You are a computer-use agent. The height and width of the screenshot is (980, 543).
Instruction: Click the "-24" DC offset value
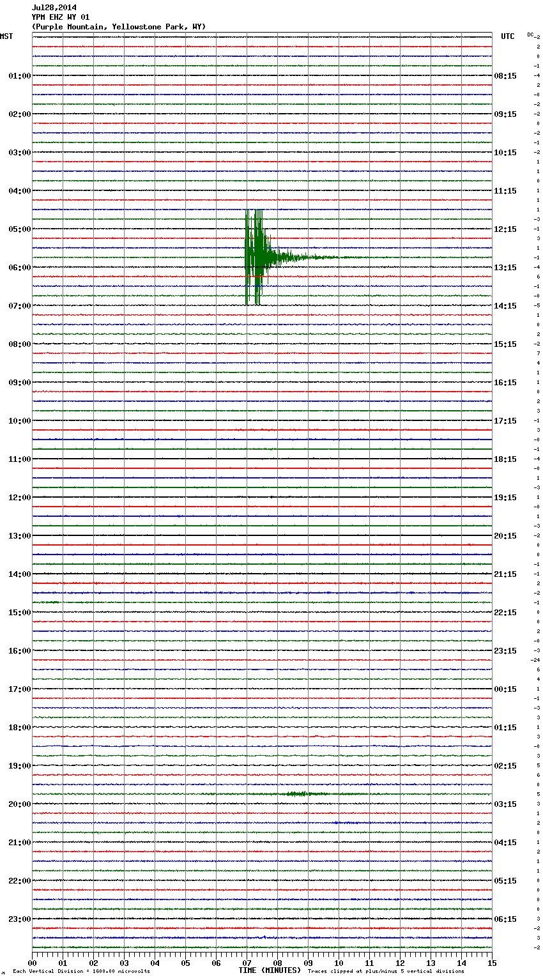pos(535,660)
